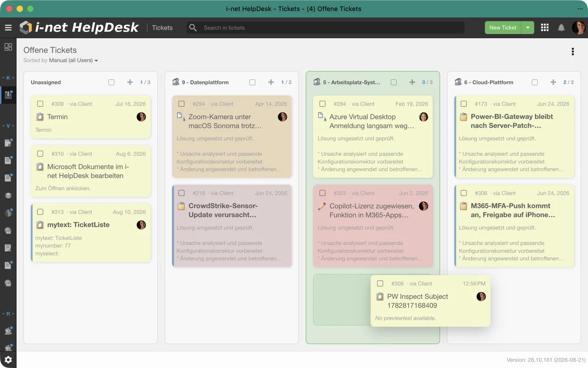
Task: Collapse the R section in the sidebar
Action: pos(8,314)
